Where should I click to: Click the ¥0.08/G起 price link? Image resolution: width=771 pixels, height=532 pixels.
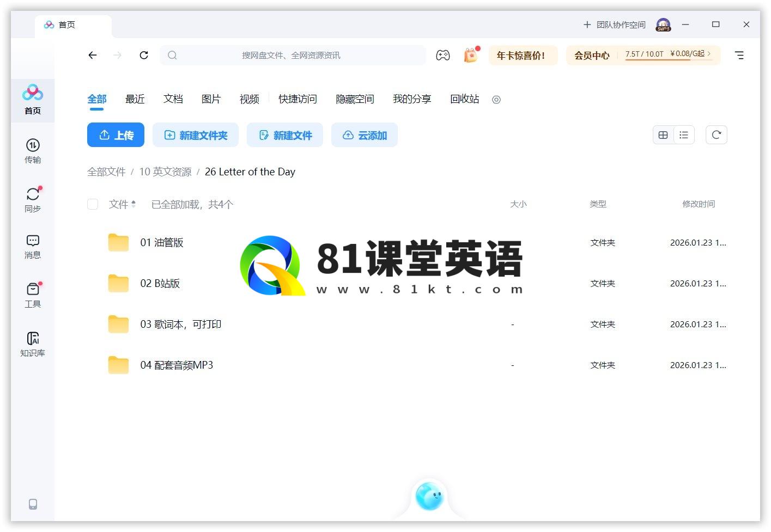pos(690,54)
